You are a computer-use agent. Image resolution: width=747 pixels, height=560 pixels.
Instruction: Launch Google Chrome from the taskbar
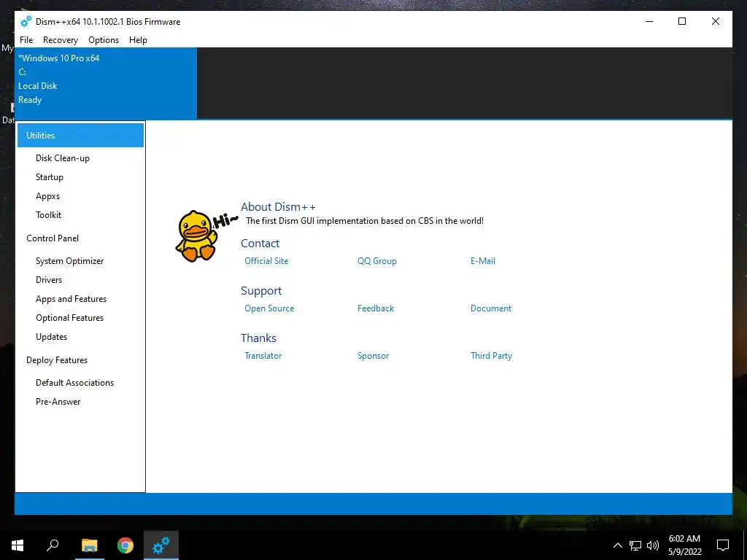pos(125,545)
